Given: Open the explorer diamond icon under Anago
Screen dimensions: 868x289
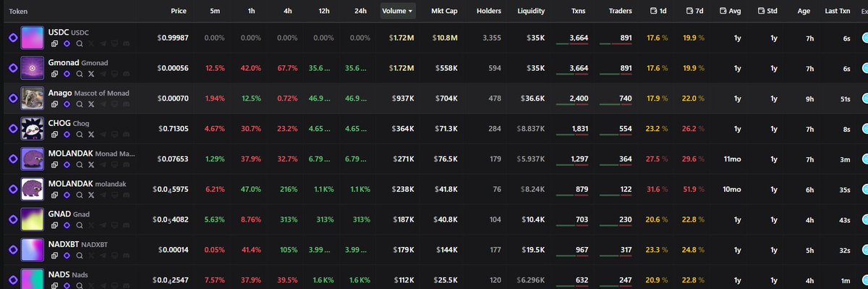Looking at the screenshot, I should 67,104.
